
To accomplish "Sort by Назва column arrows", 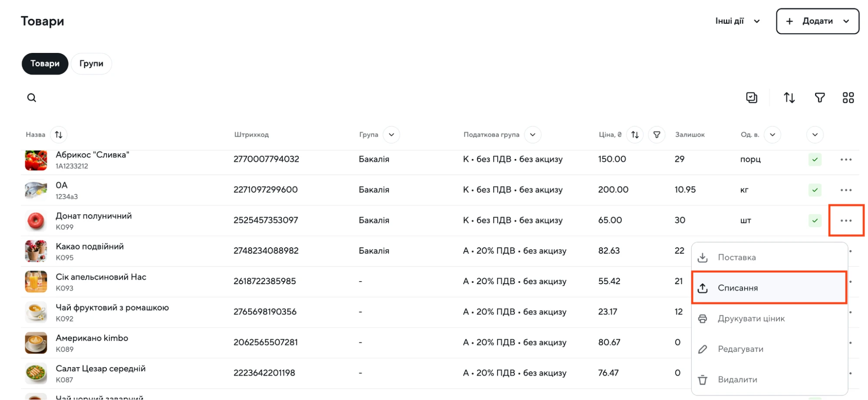I will click(59, 135).
